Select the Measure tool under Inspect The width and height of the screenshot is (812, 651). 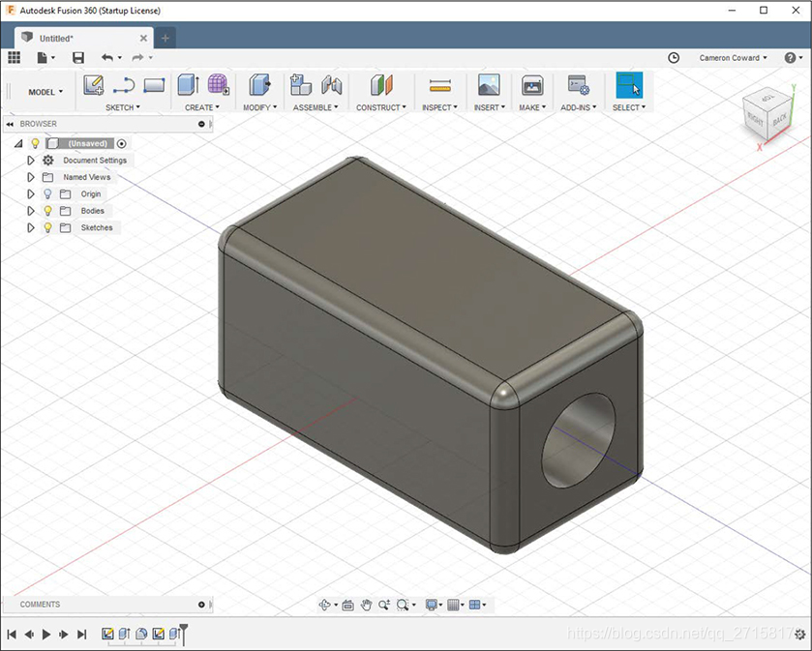[439, 85]
